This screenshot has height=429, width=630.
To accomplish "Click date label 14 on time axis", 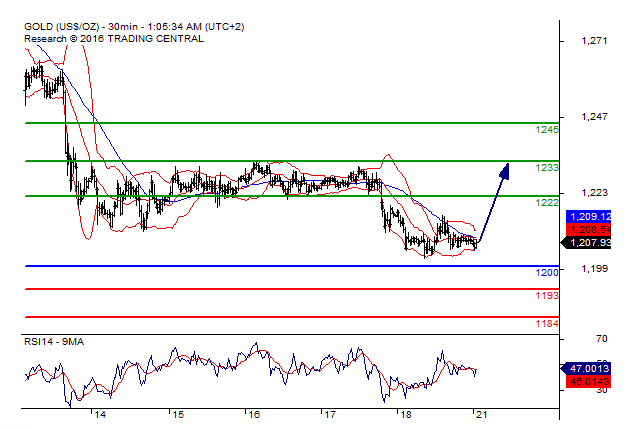I will point(100,415).
